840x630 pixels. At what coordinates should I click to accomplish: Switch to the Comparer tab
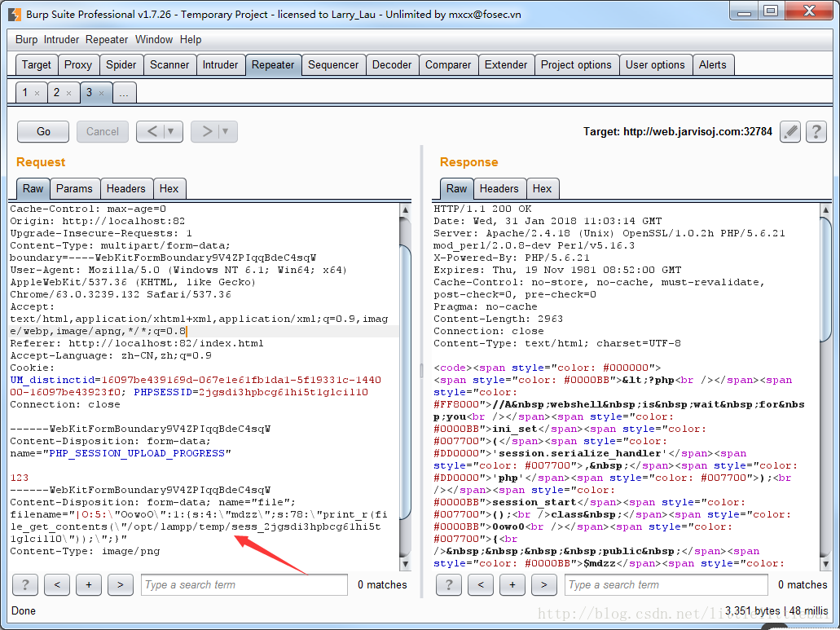[x=448, y=65]
